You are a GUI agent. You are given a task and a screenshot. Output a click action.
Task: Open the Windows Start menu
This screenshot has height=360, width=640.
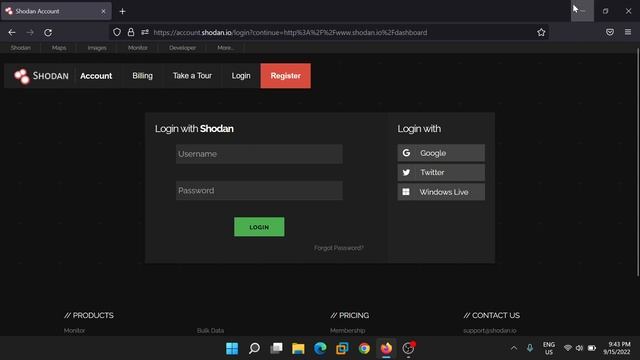pos(232,348)
